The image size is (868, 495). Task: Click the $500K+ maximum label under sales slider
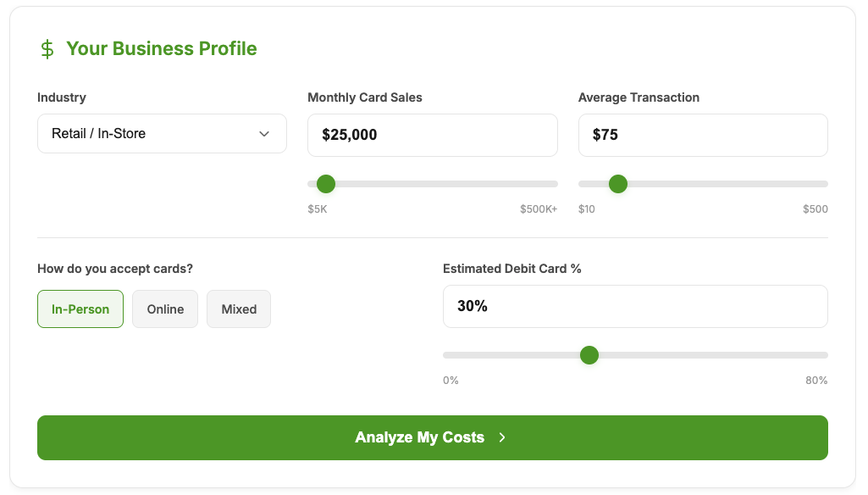tap(539, 209)
